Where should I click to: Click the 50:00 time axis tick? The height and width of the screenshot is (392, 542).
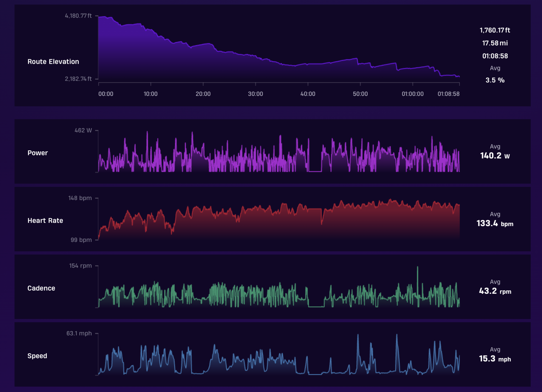point(360,94)
